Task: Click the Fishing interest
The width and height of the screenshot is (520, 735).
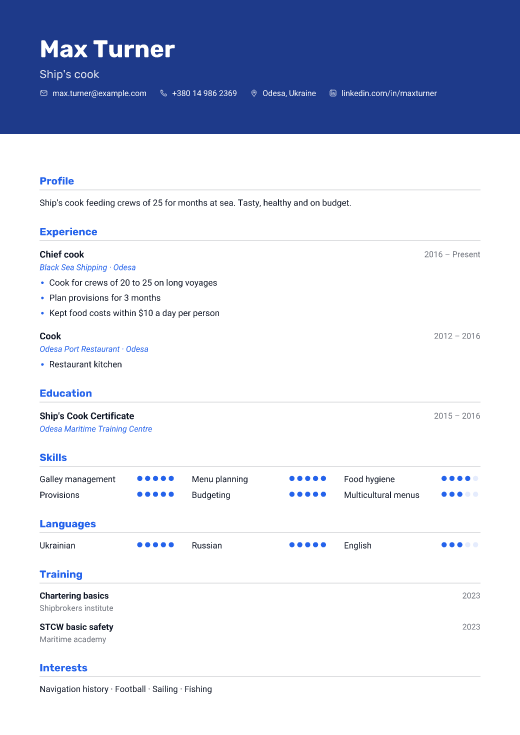Action: (x=198, y=689)
